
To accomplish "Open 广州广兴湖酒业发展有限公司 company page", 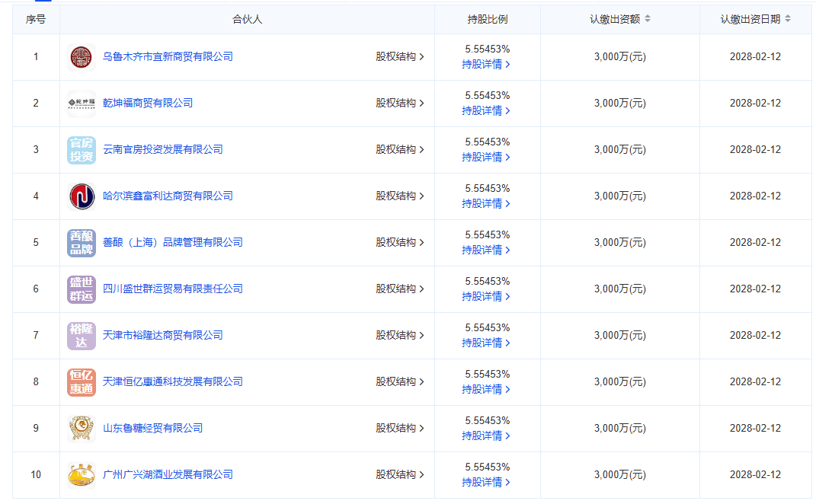I will [x=168, y=474].
